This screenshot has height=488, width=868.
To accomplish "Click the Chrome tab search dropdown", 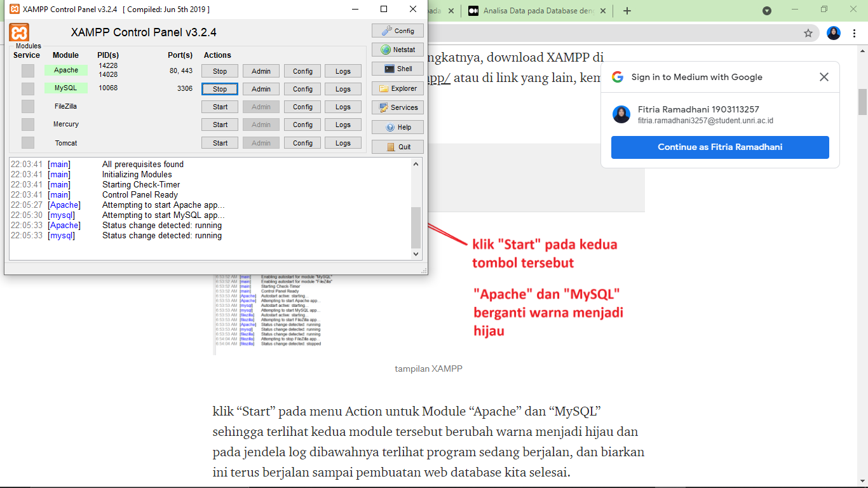I will (x=767, y=11).
